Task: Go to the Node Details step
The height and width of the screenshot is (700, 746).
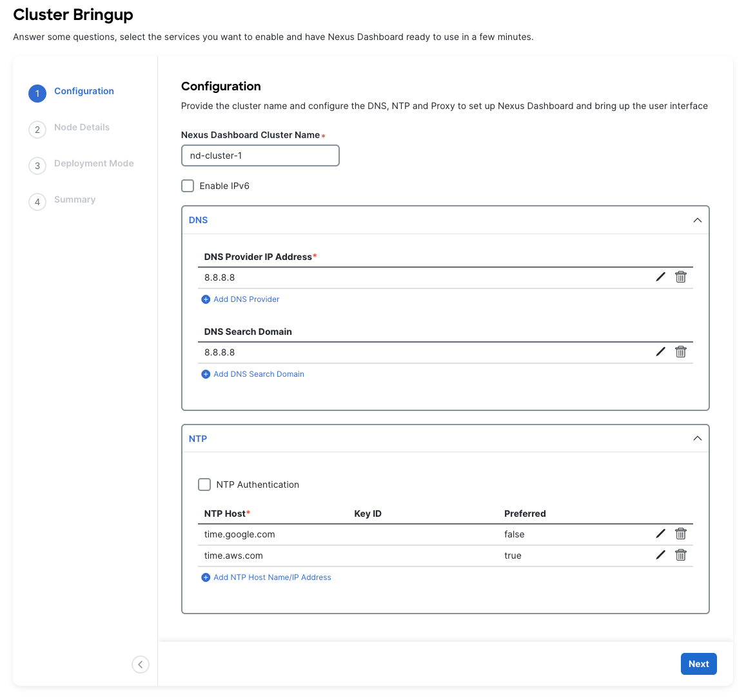Action: pos(82,127)
